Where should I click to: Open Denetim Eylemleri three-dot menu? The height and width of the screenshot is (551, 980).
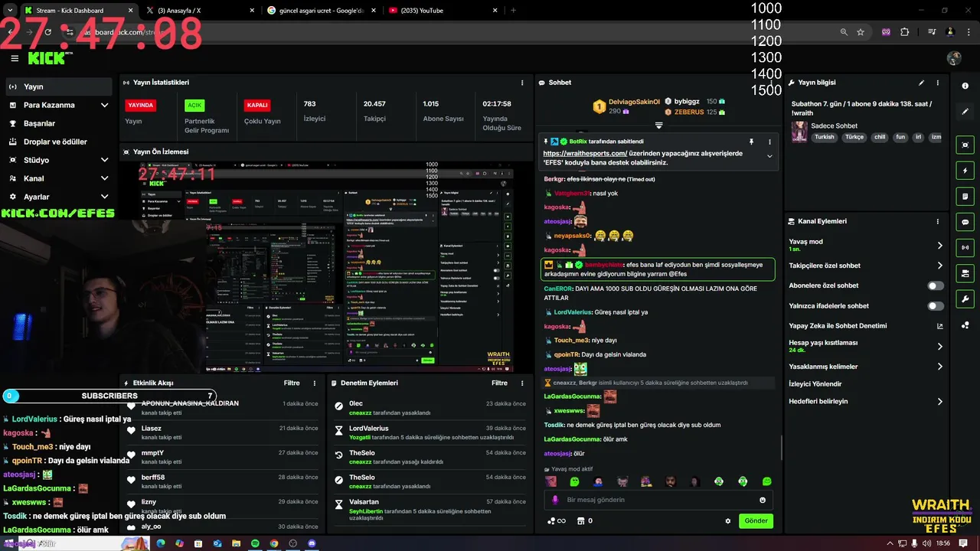pos(523,383)
